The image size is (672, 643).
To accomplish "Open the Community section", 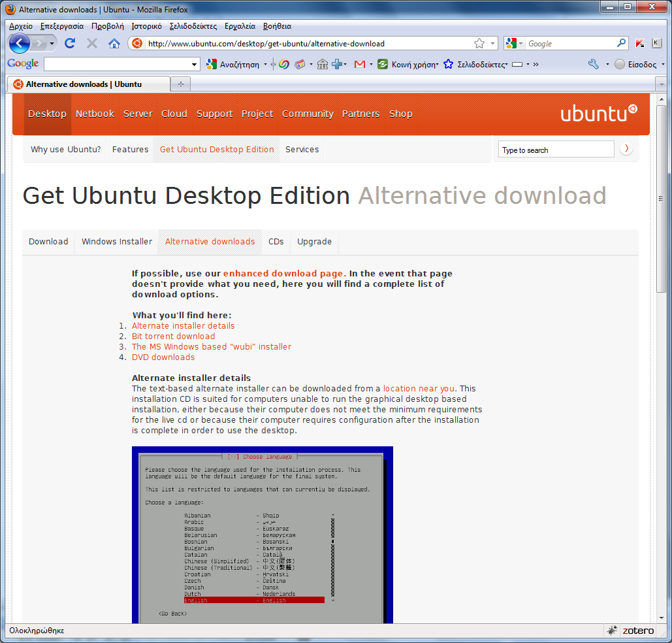I will pos(308,114).
